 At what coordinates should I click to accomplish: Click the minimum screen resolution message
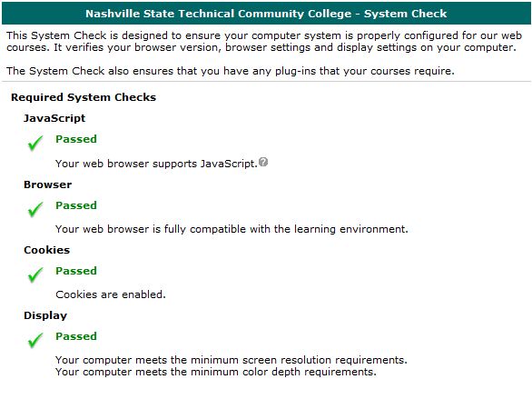[232, 360]
